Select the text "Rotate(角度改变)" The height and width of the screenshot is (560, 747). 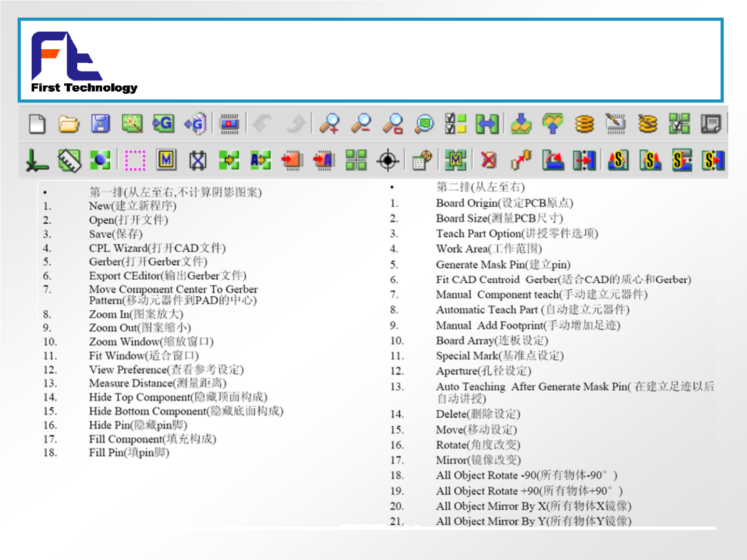coord(478,445)
